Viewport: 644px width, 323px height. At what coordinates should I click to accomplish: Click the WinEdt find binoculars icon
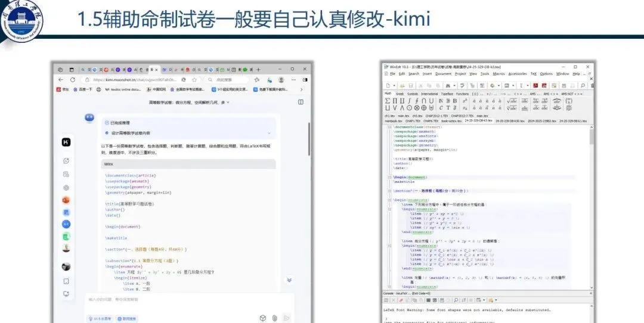448,85
